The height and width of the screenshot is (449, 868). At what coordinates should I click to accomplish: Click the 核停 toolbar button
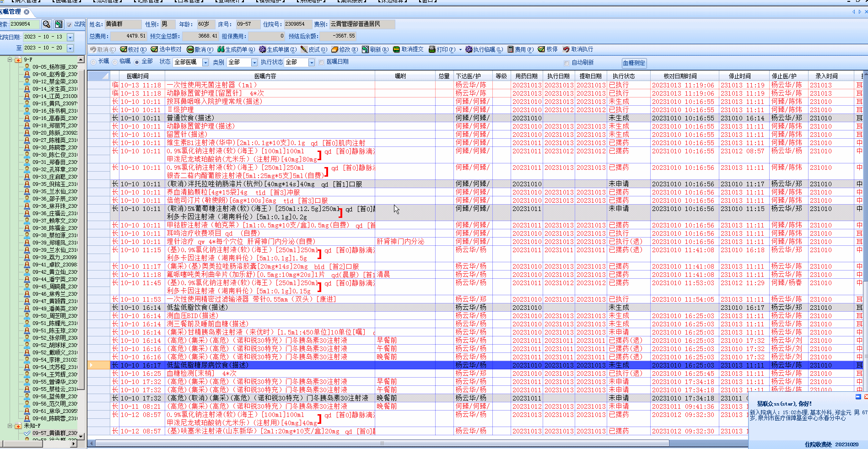click(548, 49)
